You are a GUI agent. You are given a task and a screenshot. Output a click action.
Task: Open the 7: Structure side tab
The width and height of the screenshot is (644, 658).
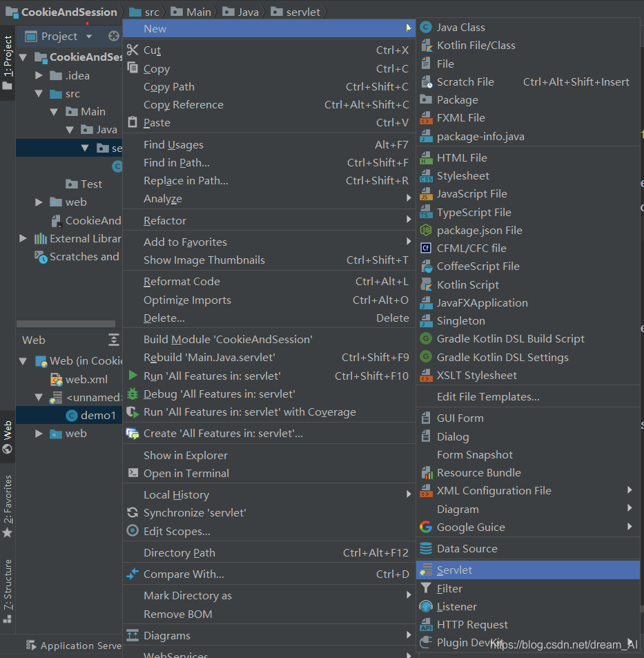pos(8,591)
